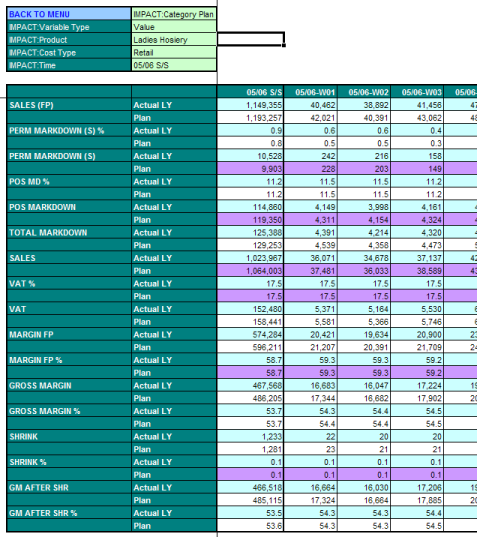
Task: Select cell value 1,149,355
Action: [x=250, y=105]
